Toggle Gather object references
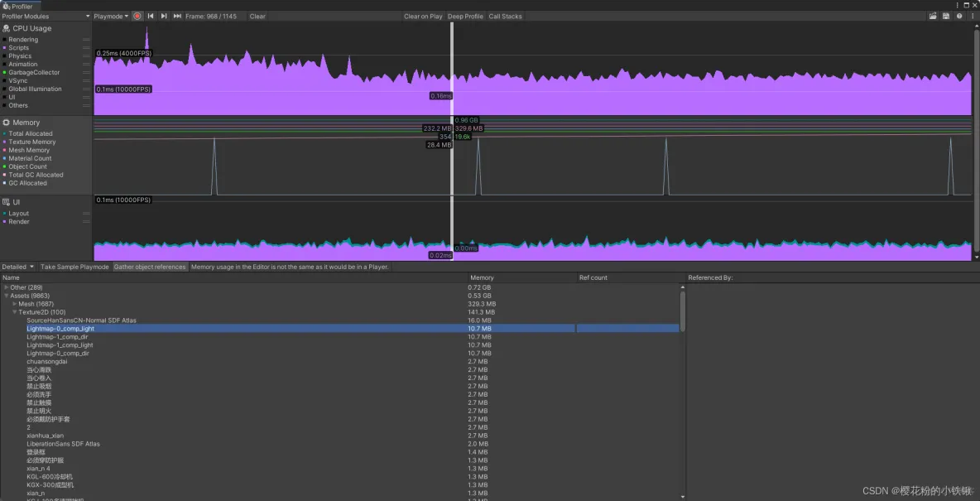Viewport: 980px width, 501px height. [x=150, y=267]
